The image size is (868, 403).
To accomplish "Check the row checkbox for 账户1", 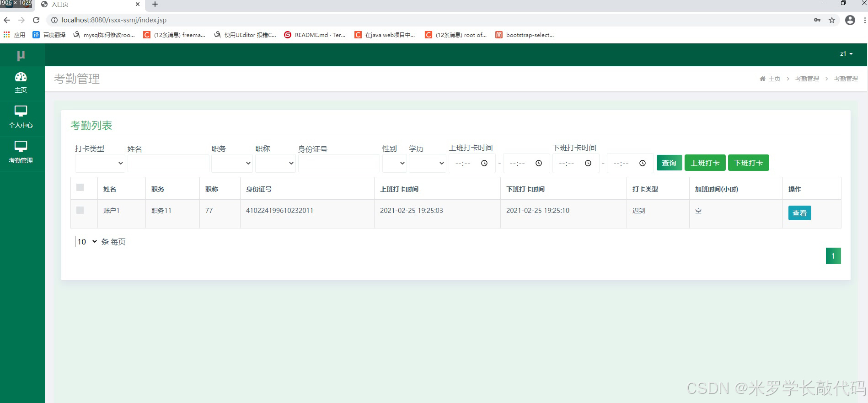I will pos(80,210).
